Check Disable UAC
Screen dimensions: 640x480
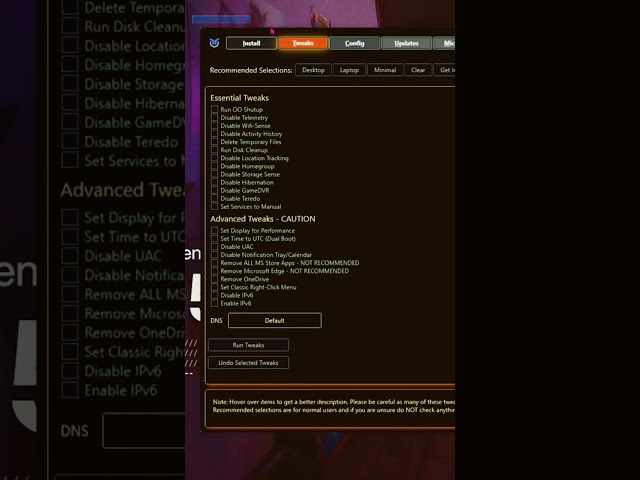tap(214, 247)
